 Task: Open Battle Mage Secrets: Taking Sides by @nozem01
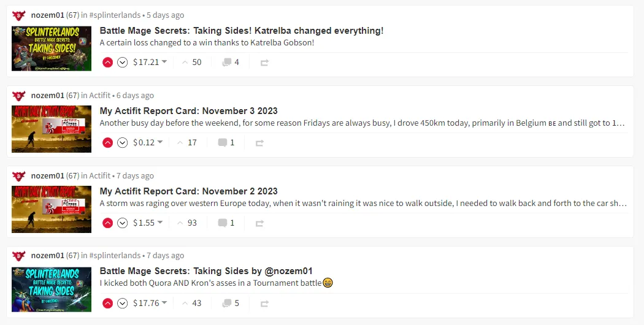[x=206, y=271]
